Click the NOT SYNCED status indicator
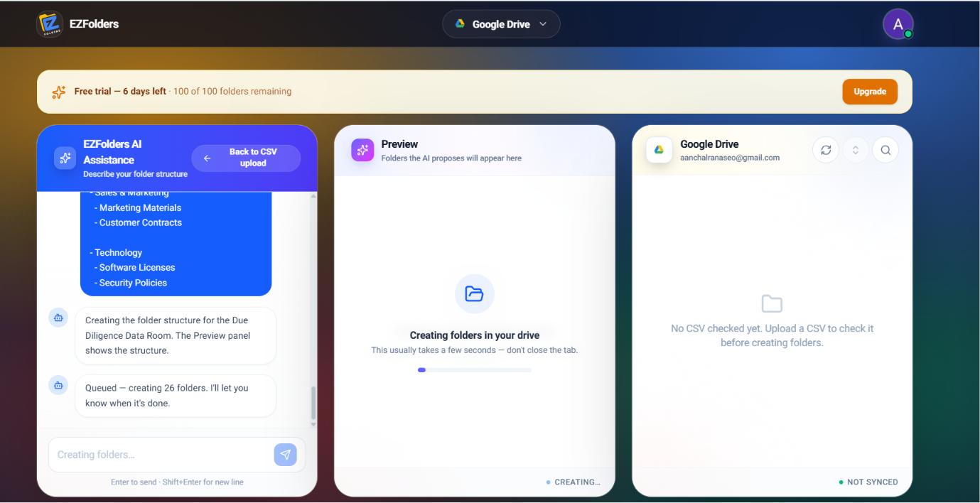This screenshot has height=503, width=980. 868,482
